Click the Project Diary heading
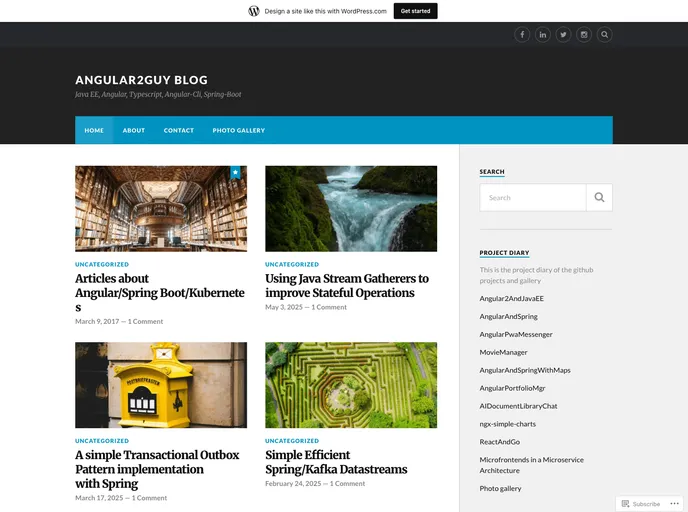 (504, 253)
